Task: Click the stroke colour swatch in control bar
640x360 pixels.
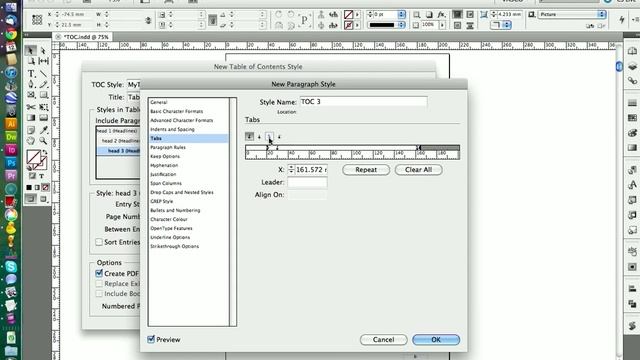Action: click(348, 25)
